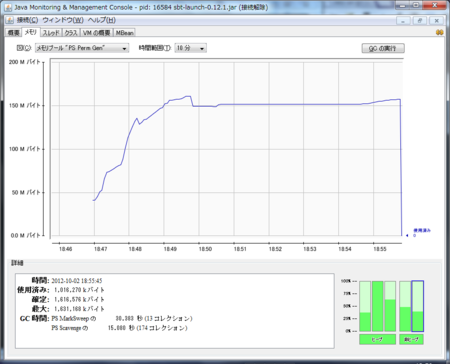Select the third heap memory pool bar
This screenshot has width=450, height=364.
[390, 306]
